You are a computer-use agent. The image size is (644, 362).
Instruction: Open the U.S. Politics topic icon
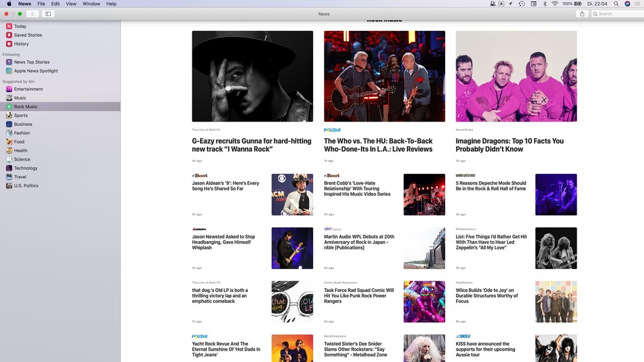[9, 186]
